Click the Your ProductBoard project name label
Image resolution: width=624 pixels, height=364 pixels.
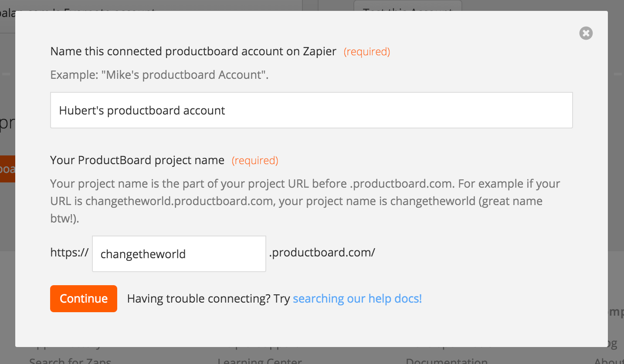[137, 160]
